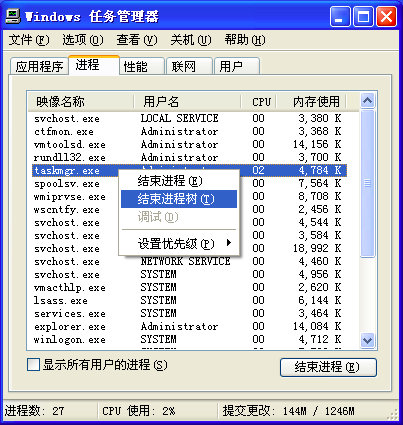Click the 结束进程(E) button at bottom
The height and width of the screenshot is (425, 403).
click(x=328, y=367)
